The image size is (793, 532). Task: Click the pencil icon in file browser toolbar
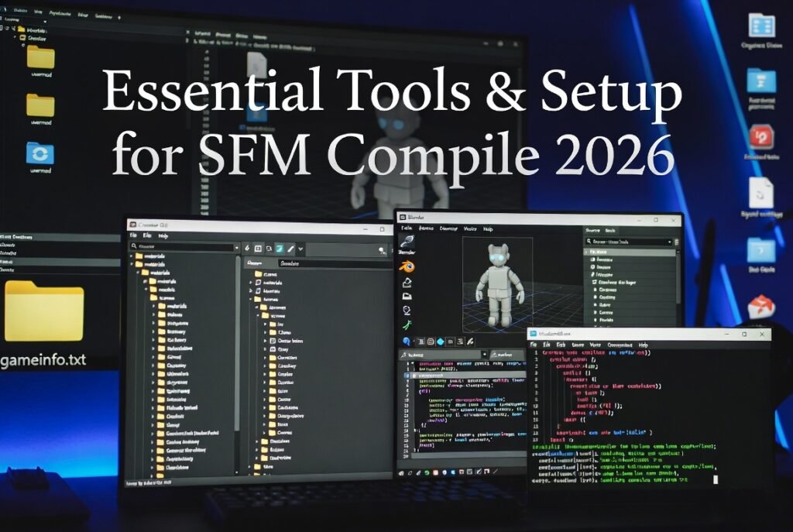point(291,249)
